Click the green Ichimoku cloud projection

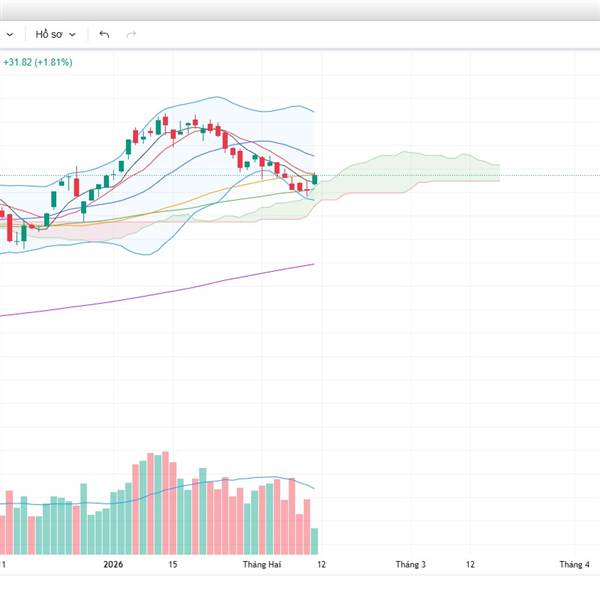coord(420,167)
